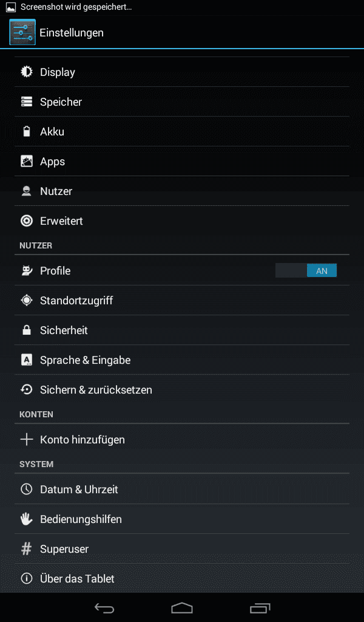Image resolution: width=364 pixels, height=622 pixels.
Task: Tap the Erweitert target icon
Action: click(x=27, y=220)
